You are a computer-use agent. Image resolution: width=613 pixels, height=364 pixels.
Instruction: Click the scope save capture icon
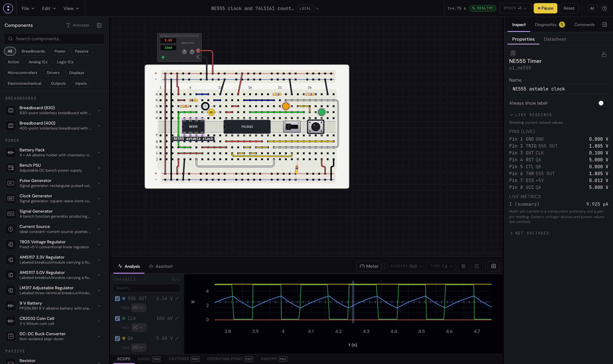tap(493, 266)
